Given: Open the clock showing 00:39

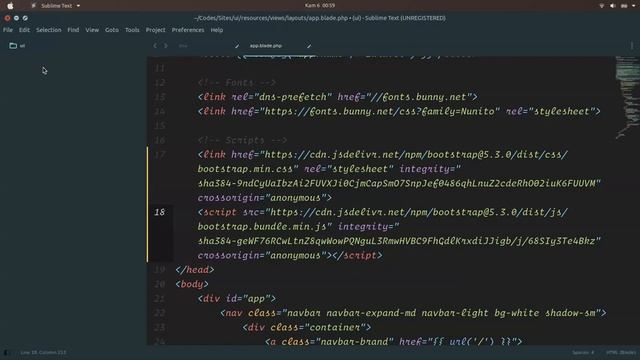Looking at the screenshot, I should 320,6.
